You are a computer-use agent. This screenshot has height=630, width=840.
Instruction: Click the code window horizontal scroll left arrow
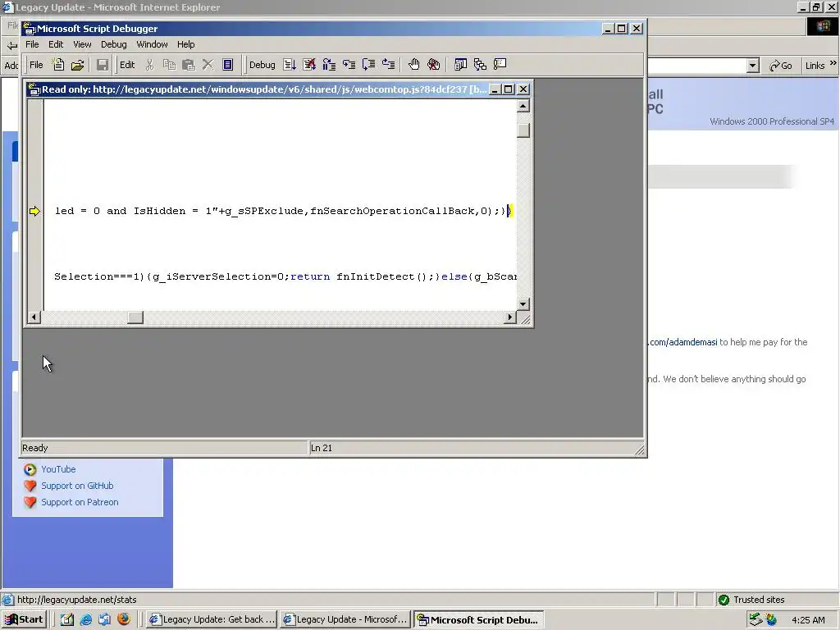[34, 317]
